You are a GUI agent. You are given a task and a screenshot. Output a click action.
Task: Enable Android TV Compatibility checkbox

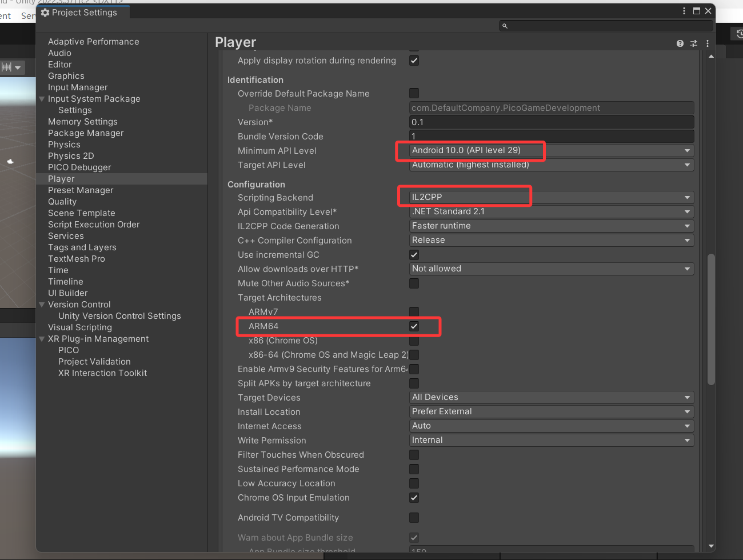[x=414, y=518]
